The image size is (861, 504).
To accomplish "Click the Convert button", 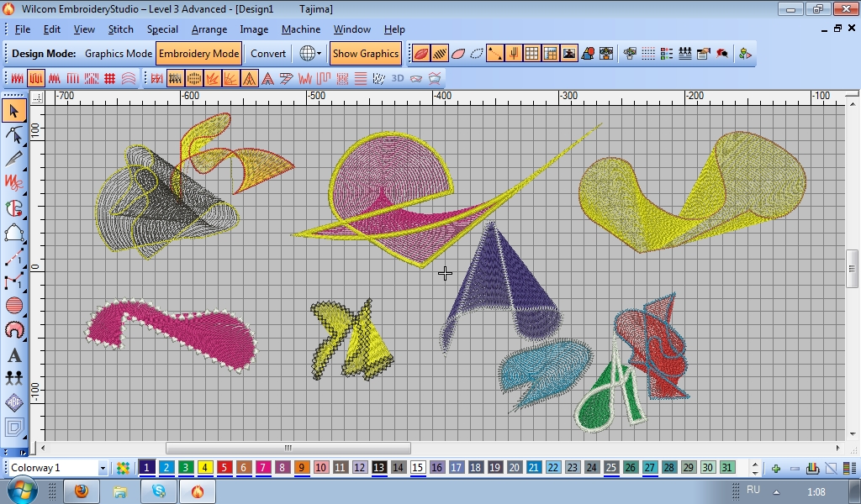I will point(268,53).
